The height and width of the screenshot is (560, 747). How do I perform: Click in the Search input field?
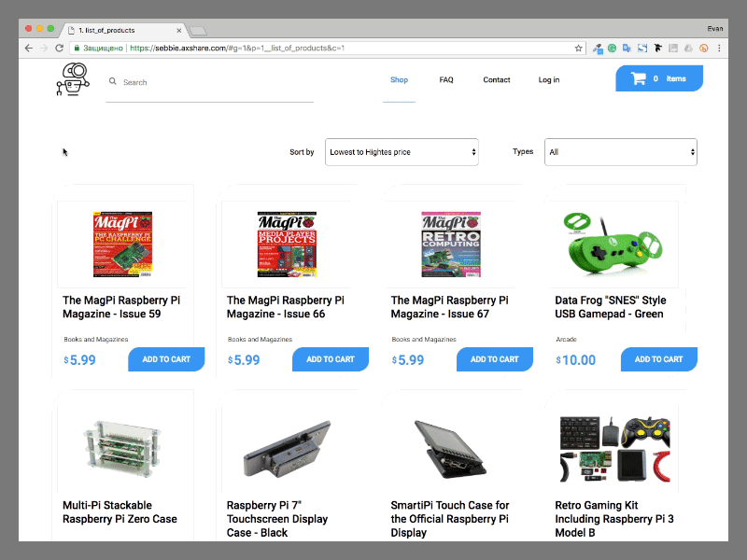coord(209,82)
